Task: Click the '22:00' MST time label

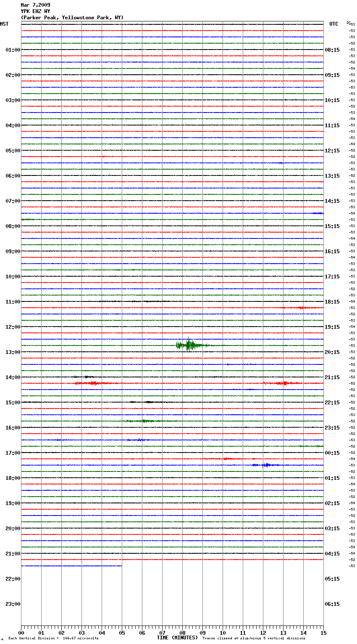Action: click(x=13, y=579)
